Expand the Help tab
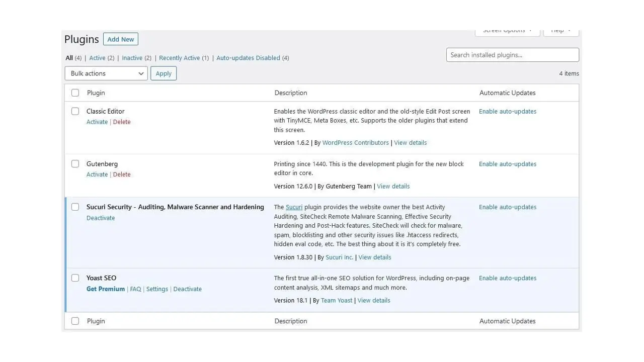 coord(561,31)
